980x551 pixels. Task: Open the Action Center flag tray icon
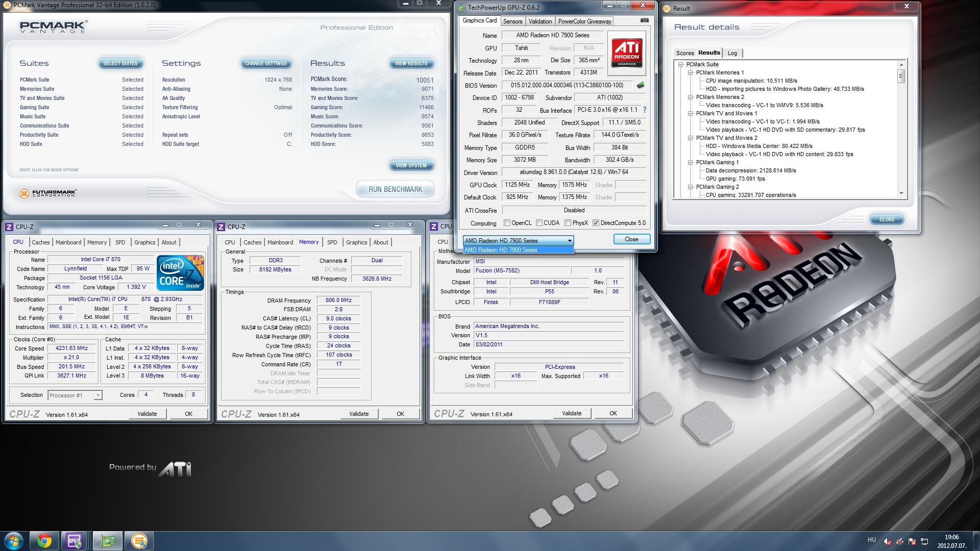pos(912,541)
